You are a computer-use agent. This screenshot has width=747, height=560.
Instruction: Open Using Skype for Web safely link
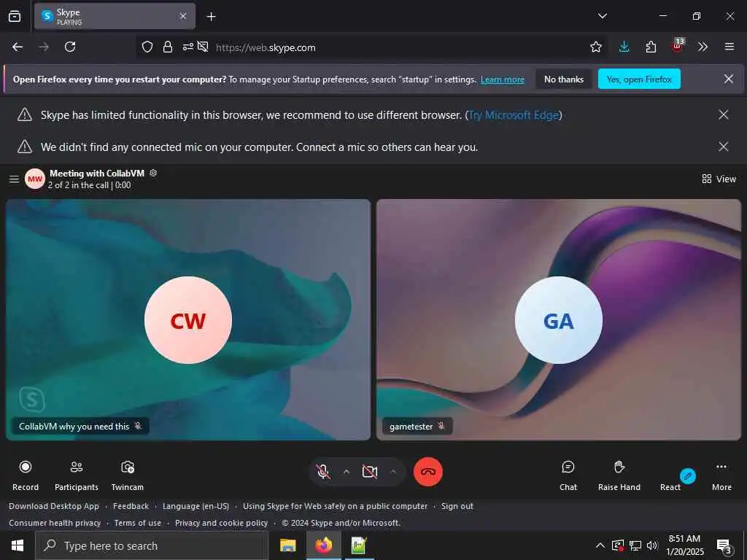(335, 506)
